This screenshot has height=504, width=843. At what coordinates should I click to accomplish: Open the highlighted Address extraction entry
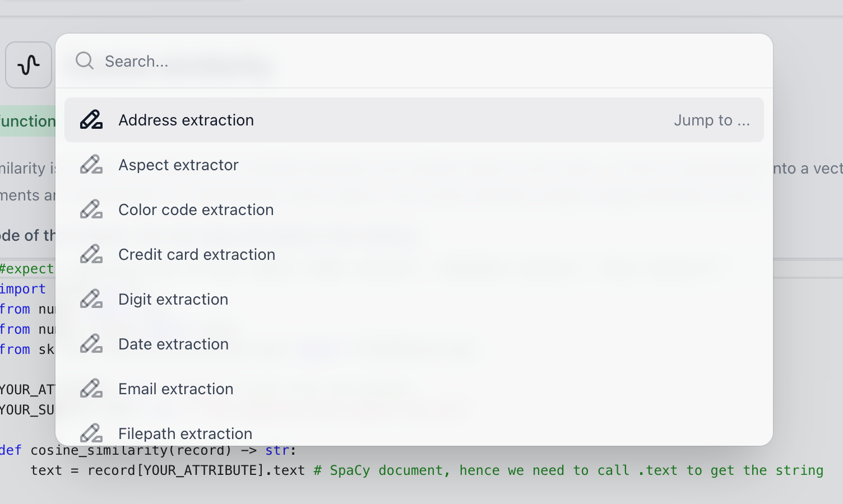(186, 120)
